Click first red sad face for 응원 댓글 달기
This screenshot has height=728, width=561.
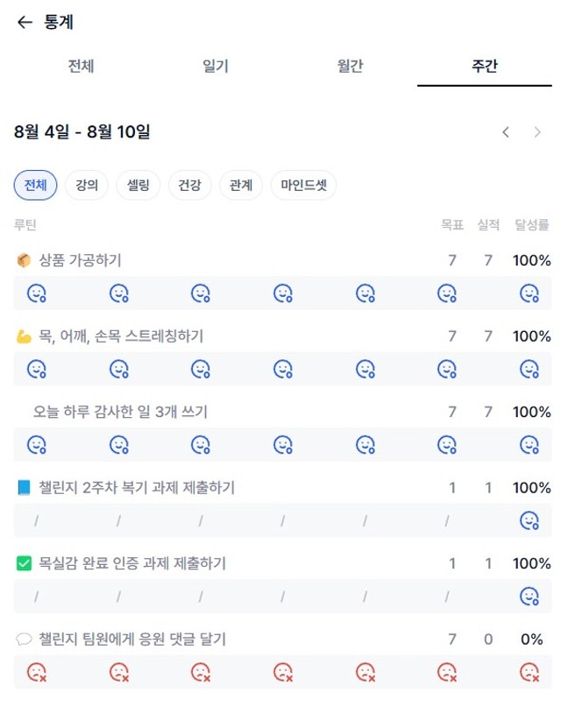tap(37, 672)
